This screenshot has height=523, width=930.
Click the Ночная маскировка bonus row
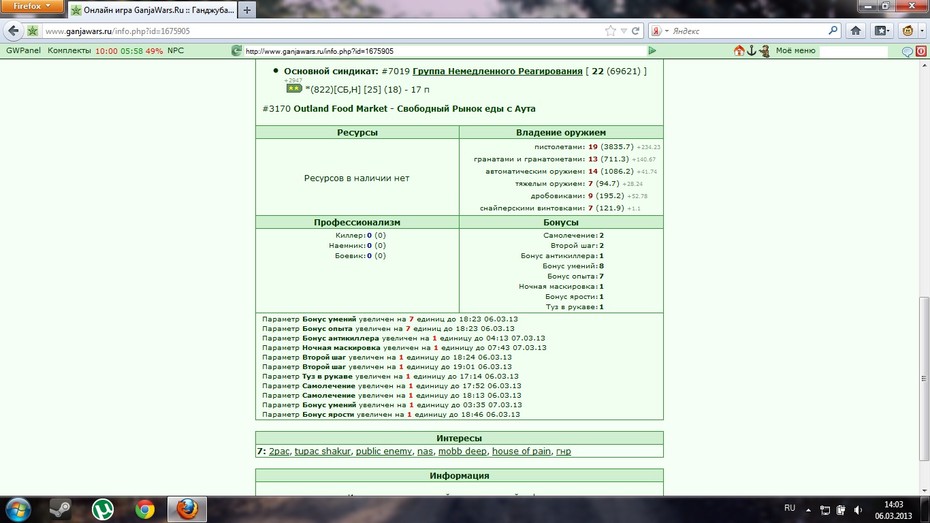coord(561,286)
